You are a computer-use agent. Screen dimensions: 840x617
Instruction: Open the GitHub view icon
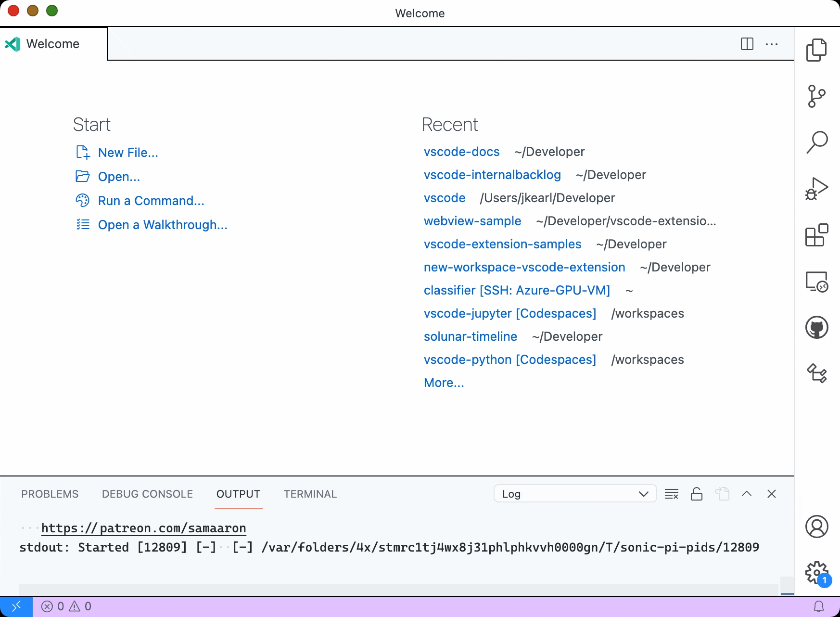[816, 327]
